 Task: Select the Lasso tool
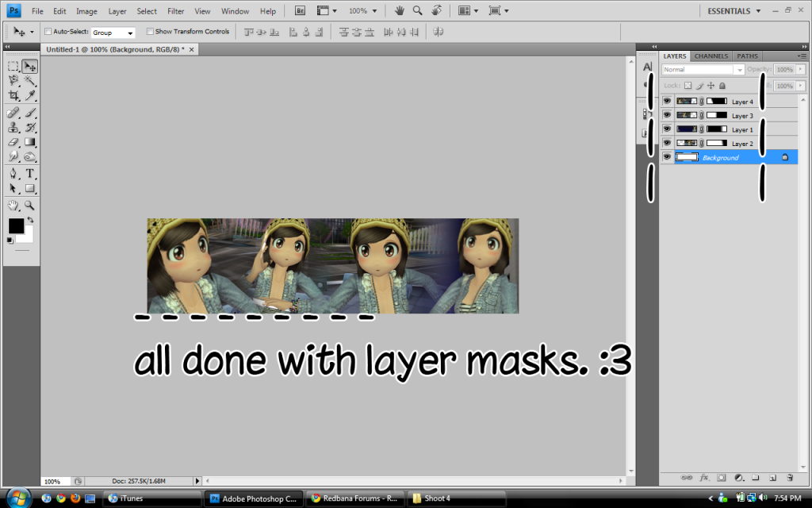click(x=13, y=80)
